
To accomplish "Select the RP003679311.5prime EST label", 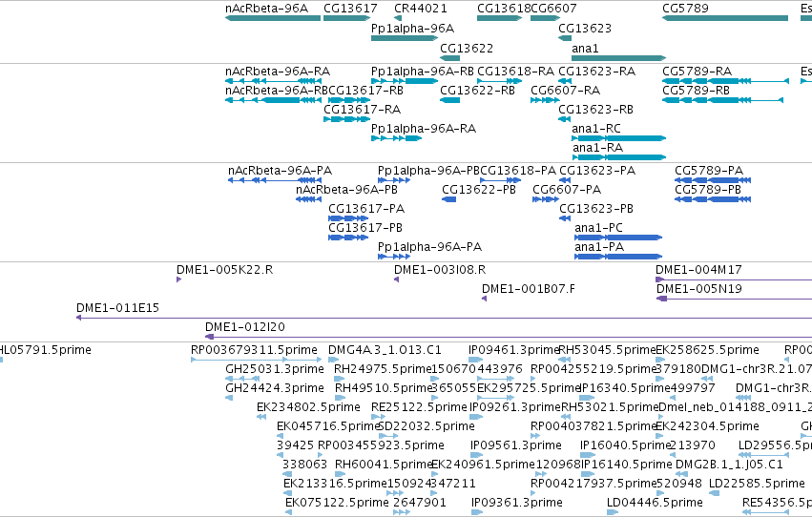I will [254, 350].
